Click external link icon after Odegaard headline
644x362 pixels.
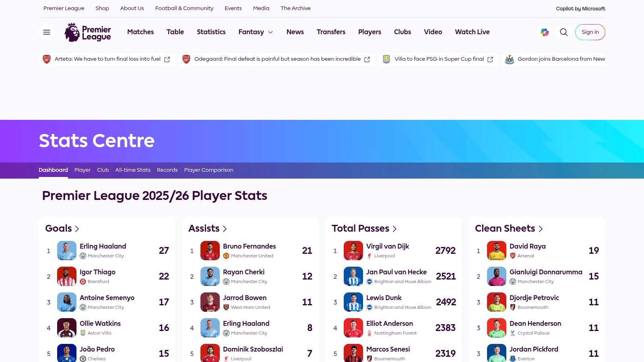(x=367, y=59)
